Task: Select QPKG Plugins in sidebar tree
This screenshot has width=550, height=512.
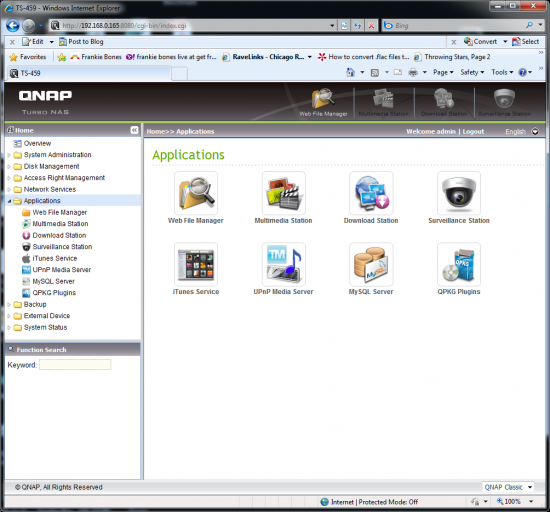Action: click(54, 293)
